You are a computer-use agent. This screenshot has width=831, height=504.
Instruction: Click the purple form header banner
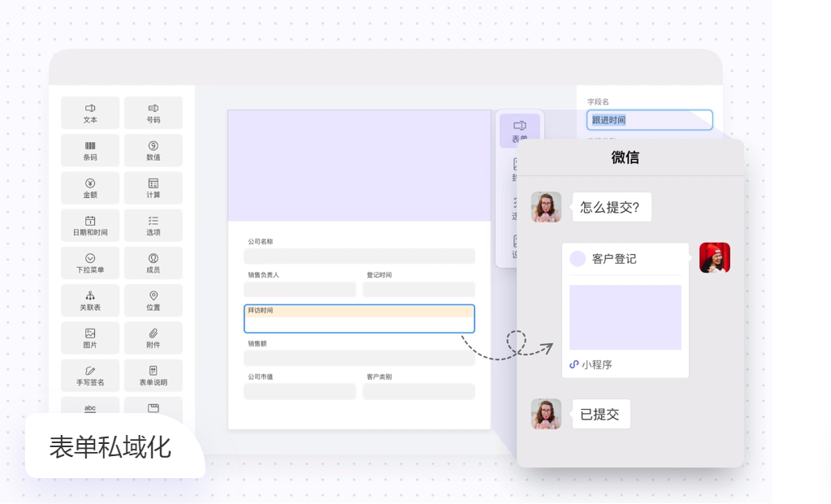click(359, 166)
